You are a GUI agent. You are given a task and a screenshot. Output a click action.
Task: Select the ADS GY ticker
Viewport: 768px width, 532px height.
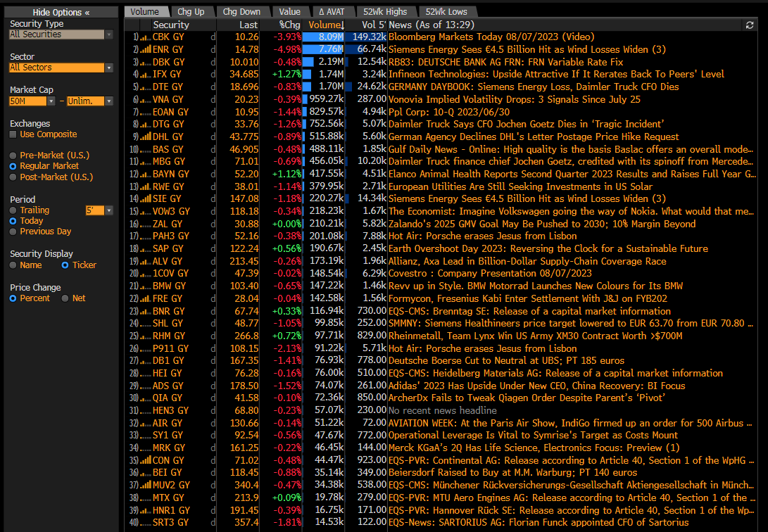click(168, 386)
